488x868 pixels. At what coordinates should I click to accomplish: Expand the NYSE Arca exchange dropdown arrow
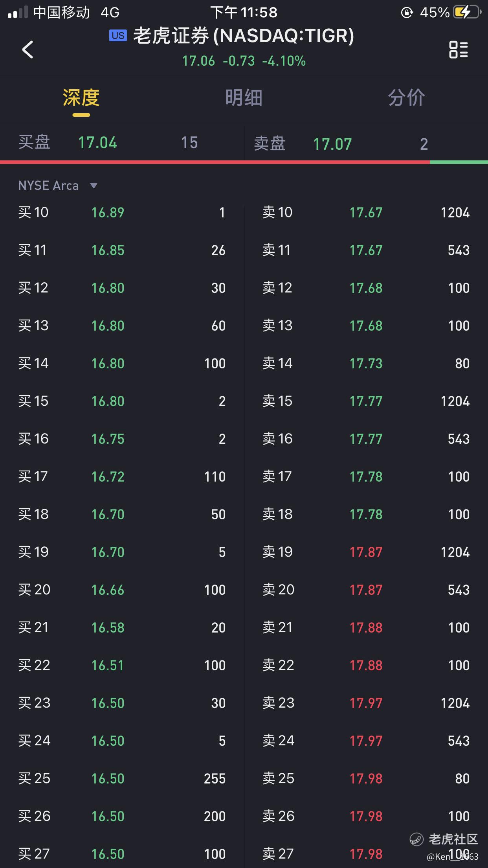pyautogui.click(x=94, y=186)
